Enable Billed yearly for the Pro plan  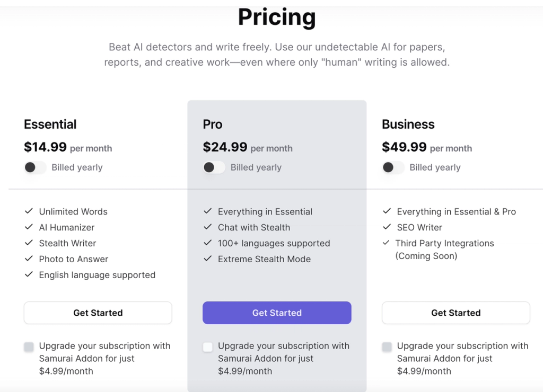[x=213, y=167]
